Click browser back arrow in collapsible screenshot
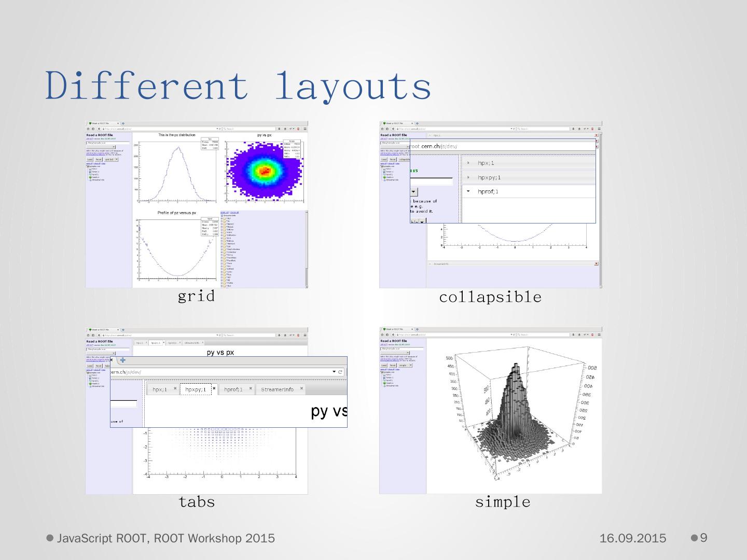This screenshot has width=747, height=560. [393, 129]
